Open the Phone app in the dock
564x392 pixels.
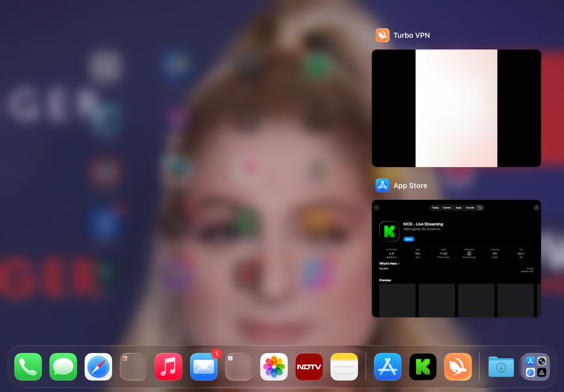coord(28,367)
